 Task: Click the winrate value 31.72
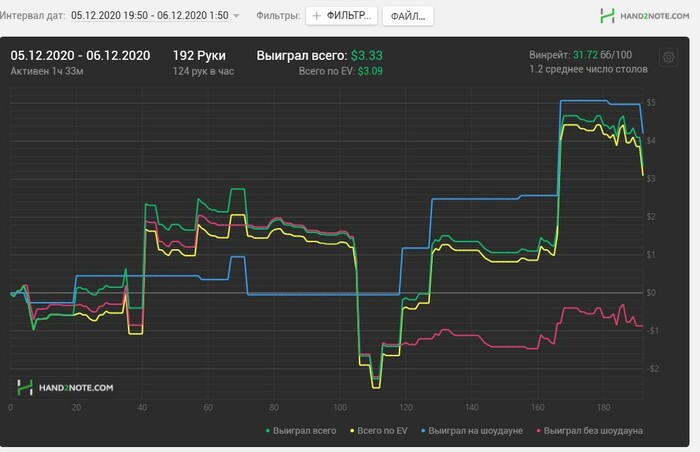pos(585,55)
